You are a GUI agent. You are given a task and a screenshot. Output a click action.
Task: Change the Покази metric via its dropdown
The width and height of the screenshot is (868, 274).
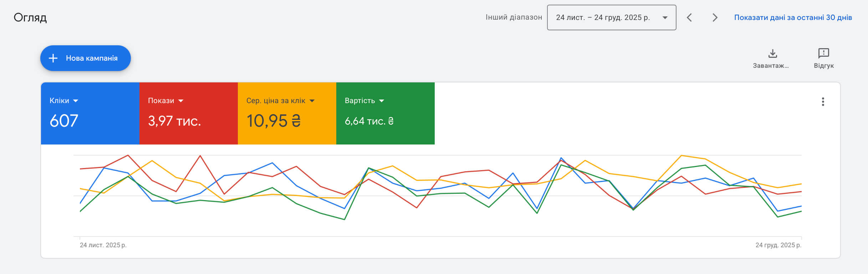[x=181, y=101]
